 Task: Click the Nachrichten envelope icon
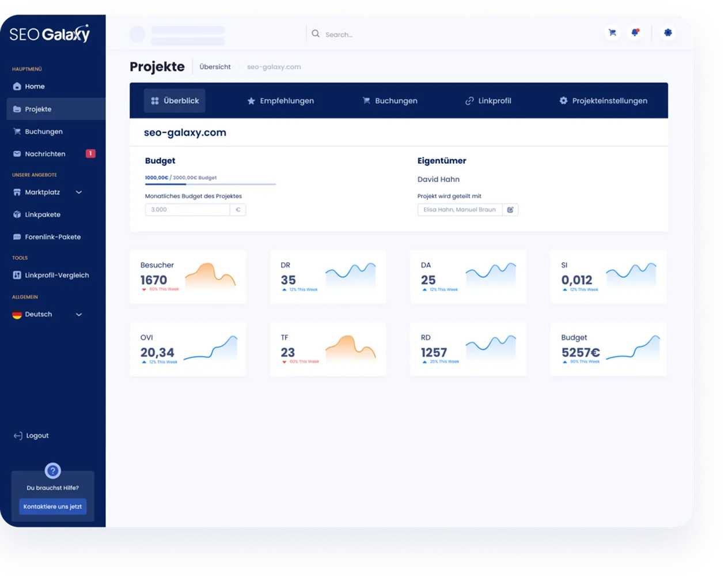coord(17,154)
